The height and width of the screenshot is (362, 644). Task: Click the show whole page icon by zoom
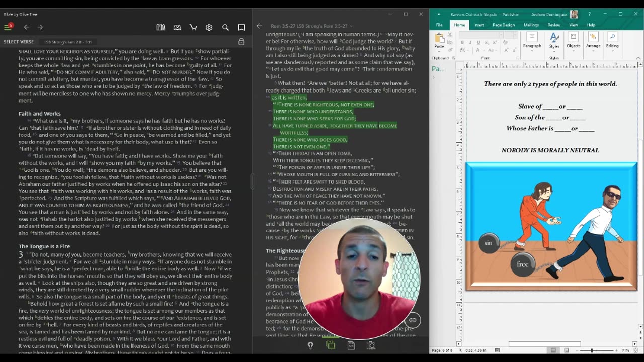636,350
